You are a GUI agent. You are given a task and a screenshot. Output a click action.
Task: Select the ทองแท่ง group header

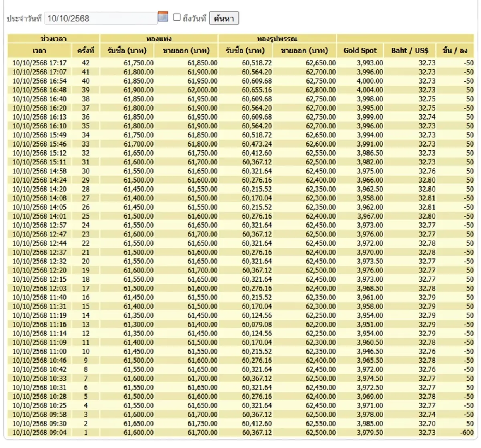coord(159,39)
